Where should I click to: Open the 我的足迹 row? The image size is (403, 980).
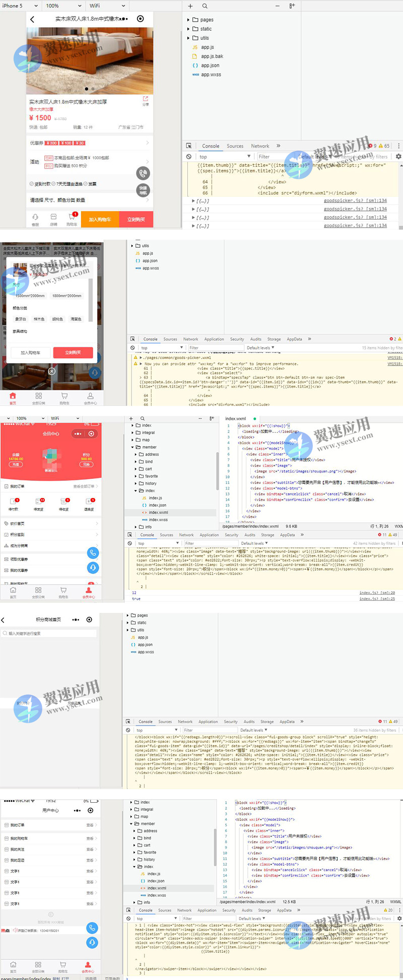click(x=51, y=860)
